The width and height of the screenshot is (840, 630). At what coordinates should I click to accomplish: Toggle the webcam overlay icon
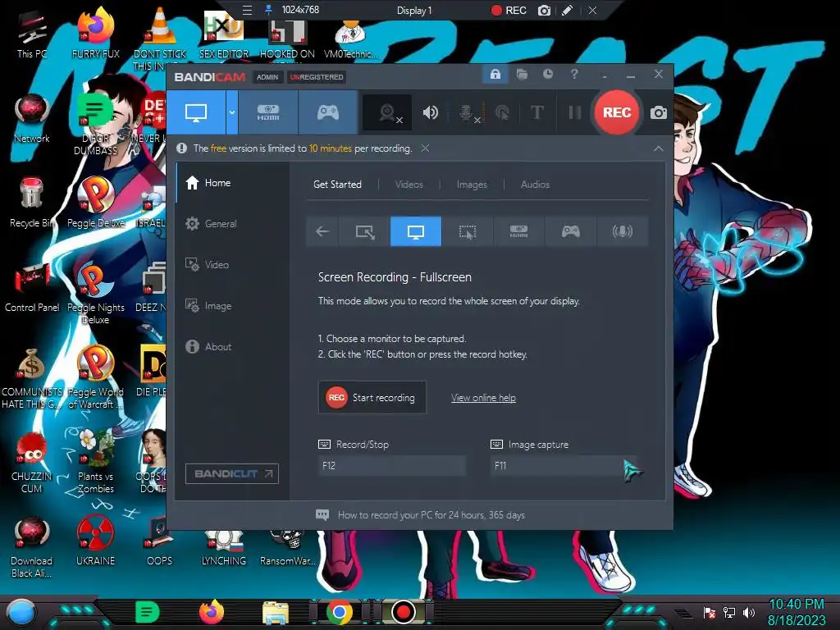click(x=388, y=112)
